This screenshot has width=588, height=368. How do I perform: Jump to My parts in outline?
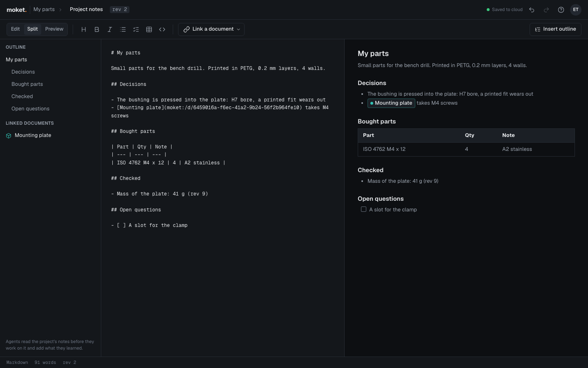tap(16, 60)
